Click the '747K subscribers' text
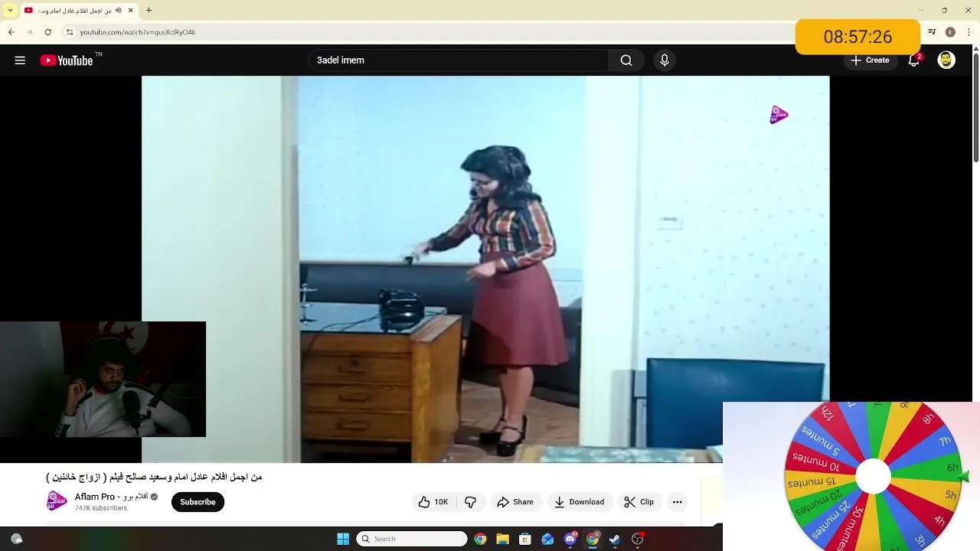Image resolution: width=980 pixels, height=551 pixels. (101, 508)
